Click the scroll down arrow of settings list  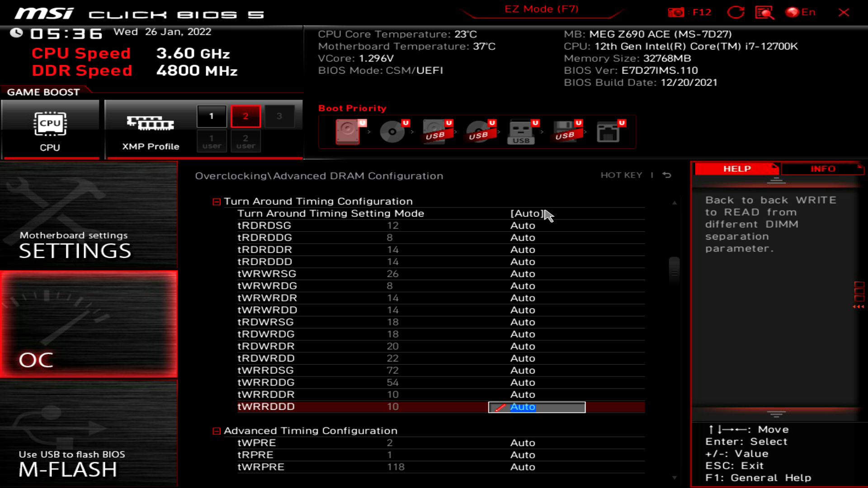tap(675, 478)
